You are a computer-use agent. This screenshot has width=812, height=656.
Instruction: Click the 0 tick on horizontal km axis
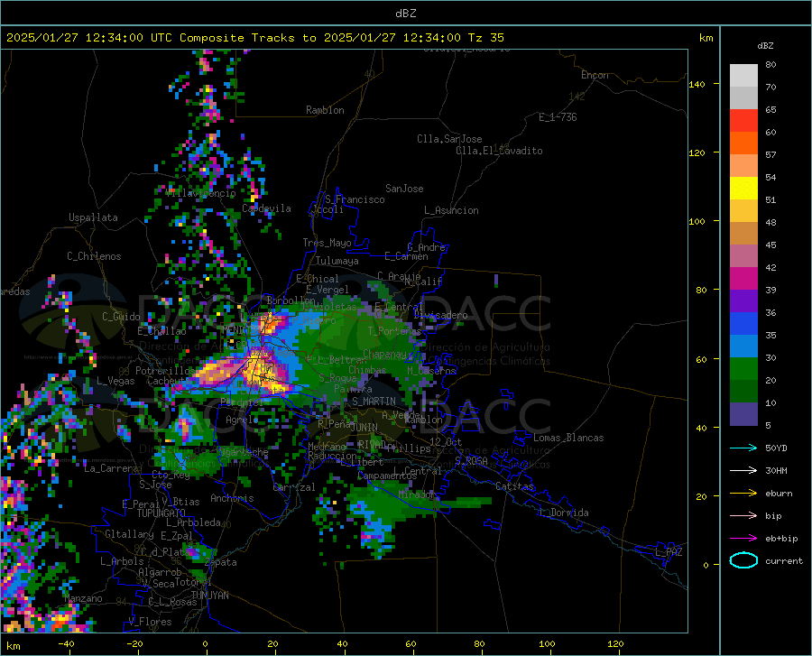(206, 644)
